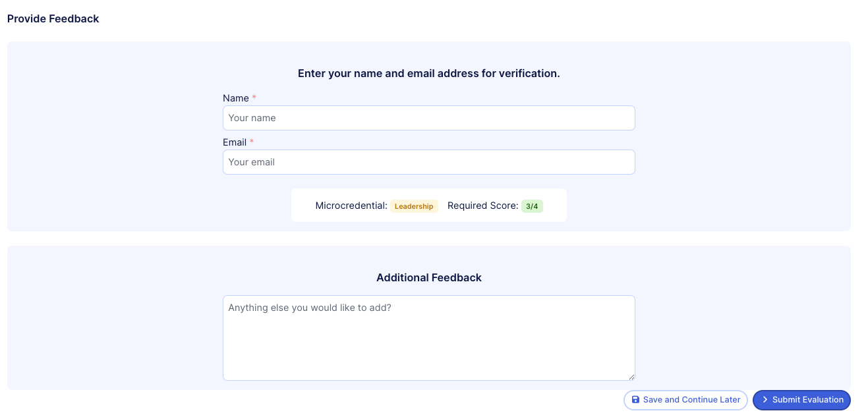The width and height of the screenshot is (868, 417).
Task: Click the red asterisk beside Email
Action: pos(252,142)
